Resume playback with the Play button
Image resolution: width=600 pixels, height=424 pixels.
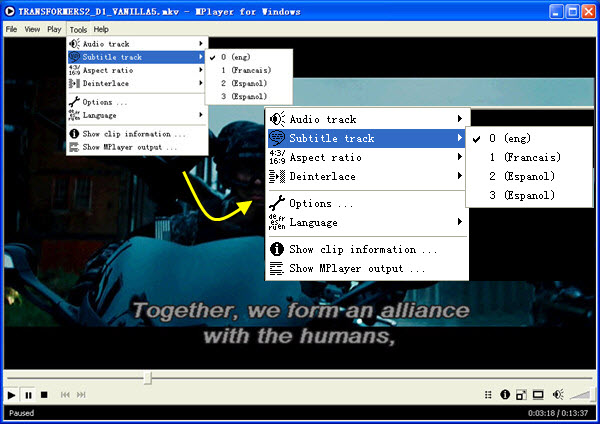11,395
